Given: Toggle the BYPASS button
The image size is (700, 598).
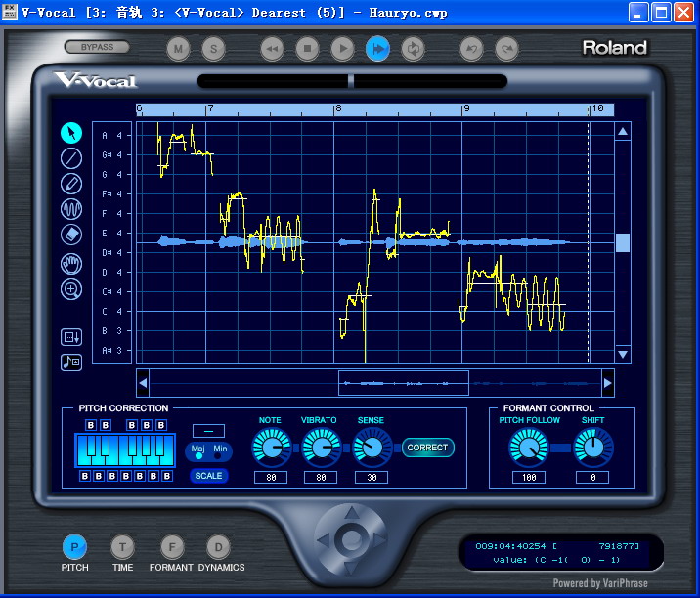Looking at the screenshot, I should (97, 47).
